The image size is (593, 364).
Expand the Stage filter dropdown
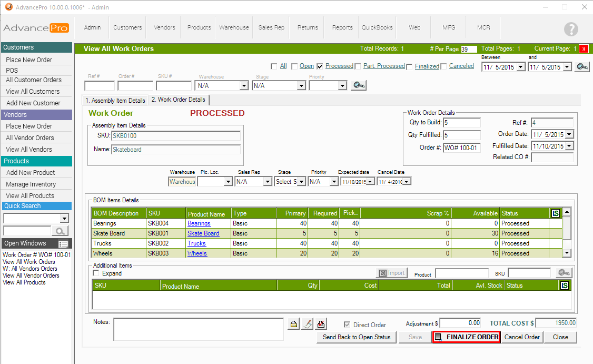coord(300,85)
